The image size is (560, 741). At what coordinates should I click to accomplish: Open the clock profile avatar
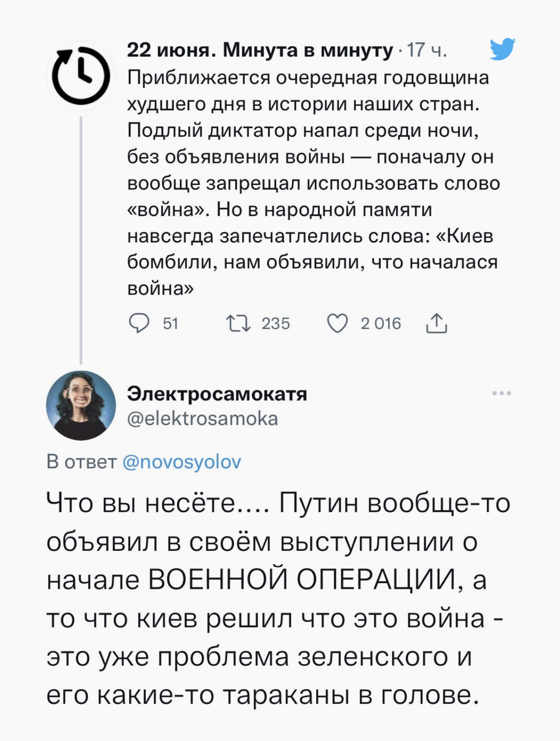[81, 77]
